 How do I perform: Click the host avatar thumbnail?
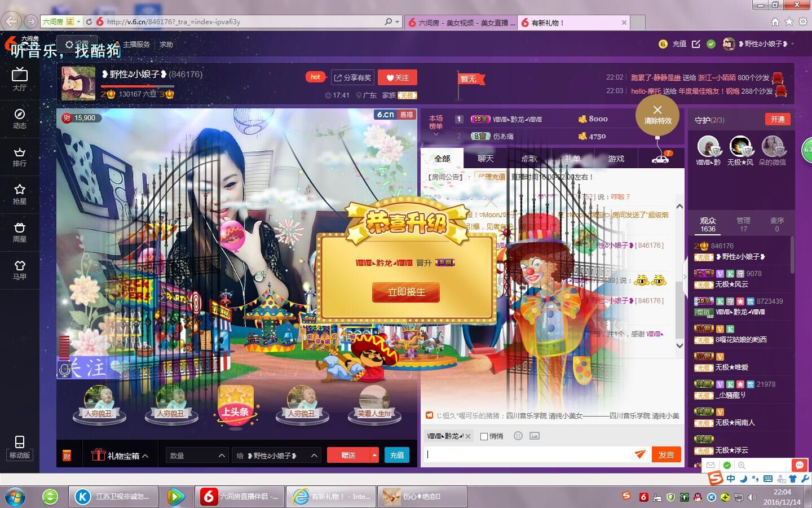pyautogui.click(x=78, y=84)
